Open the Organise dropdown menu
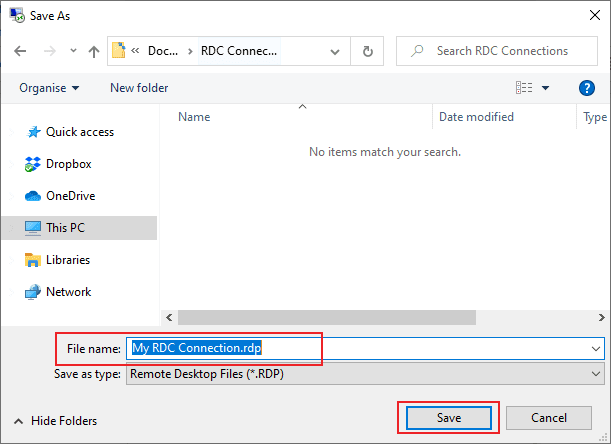The width and height of the screenshot is (611, 444). (49, 88)
